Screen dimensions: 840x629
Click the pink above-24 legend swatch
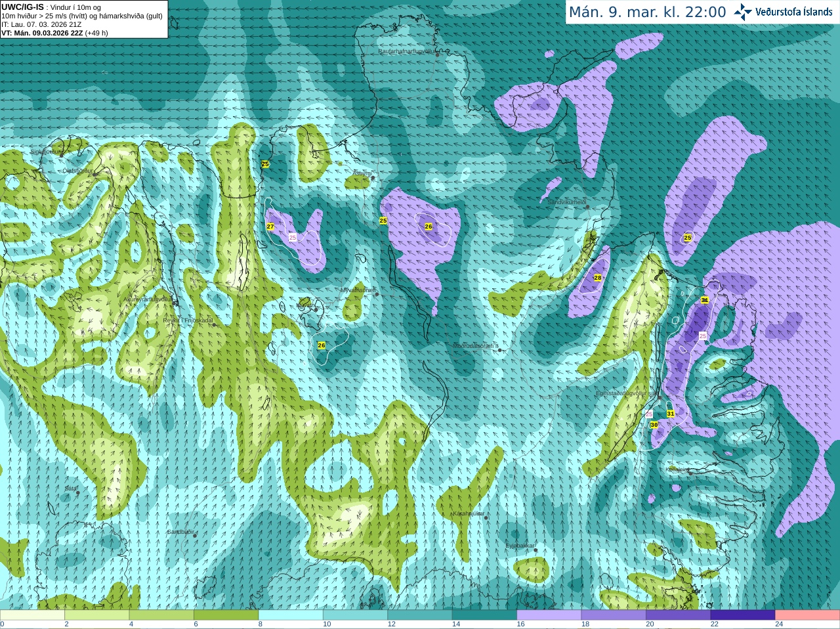click(808, 615)
